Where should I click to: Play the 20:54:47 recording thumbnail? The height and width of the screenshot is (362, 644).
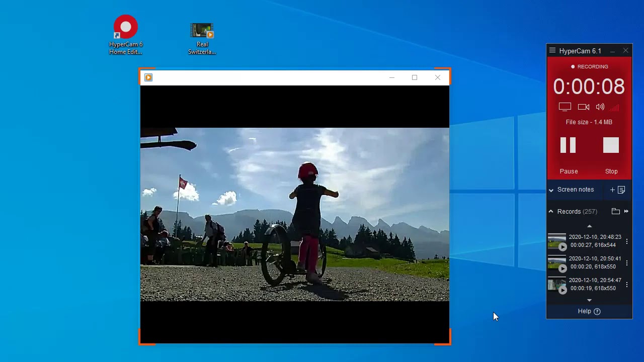[x=557, y=285]
